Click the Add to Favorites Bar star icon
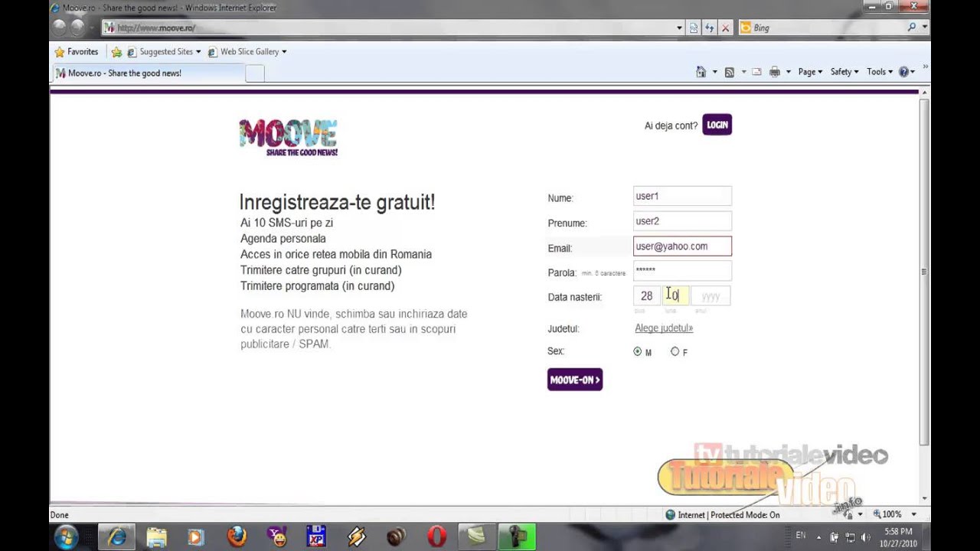Viewport: 980px width, 551px height. (x=116, y=52)
